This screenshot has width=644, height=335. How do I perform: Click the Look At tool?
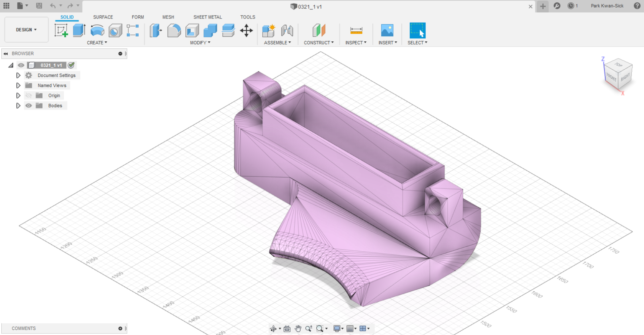click(x=287, y=329)
